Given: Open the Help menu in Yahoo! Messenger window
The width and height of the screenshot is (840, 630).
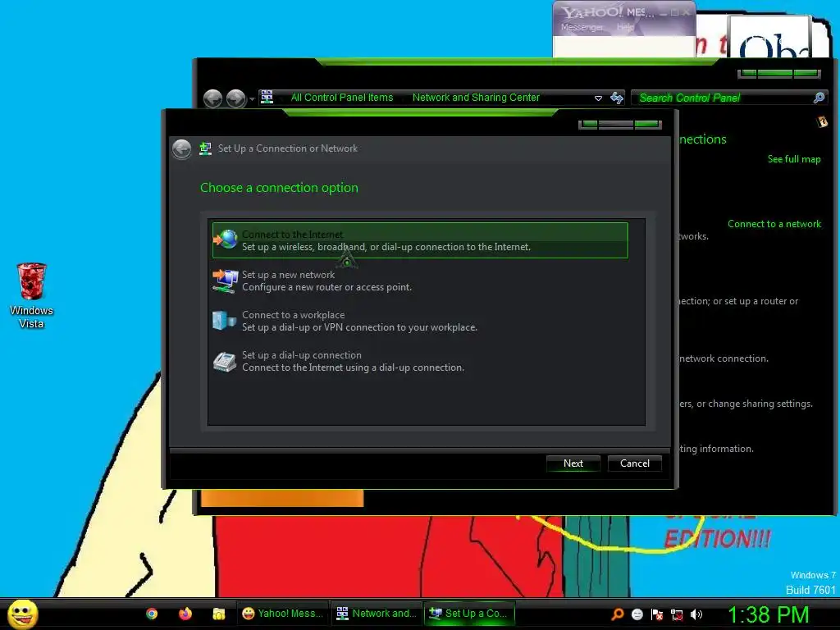Looking at the screenshot, I should pos(624,27).
